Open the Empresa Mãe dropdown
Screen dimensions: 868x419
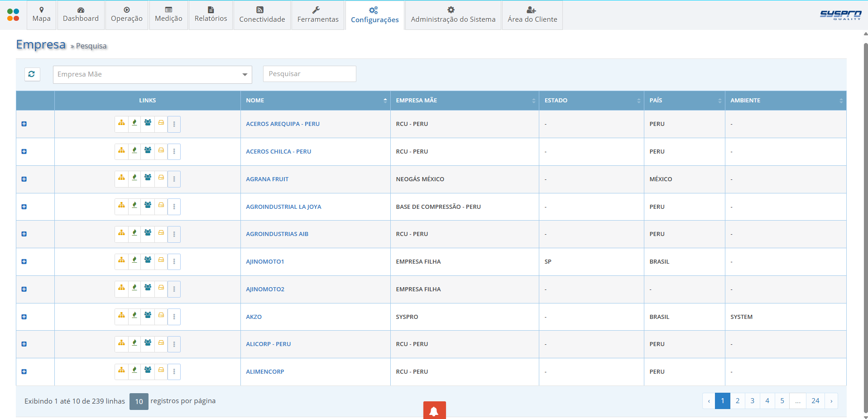(153, 74)
